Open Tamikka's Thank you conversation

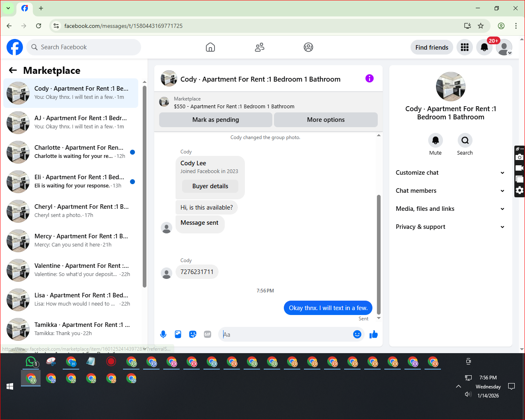point(71,329)
